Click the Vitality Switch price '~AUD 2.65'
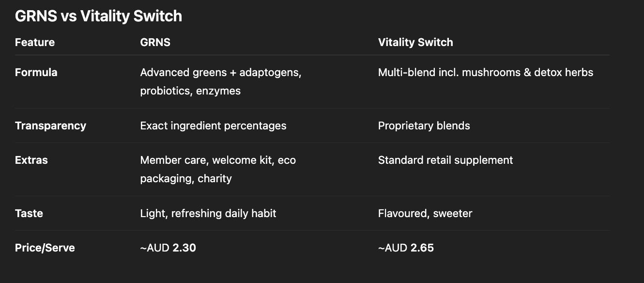Screen dimensions: 644x283 click(x=406, y=248)
